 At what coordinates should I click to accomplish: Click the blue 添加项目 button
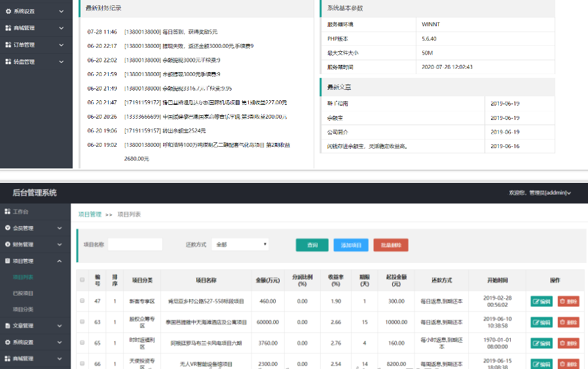[351, 245]
